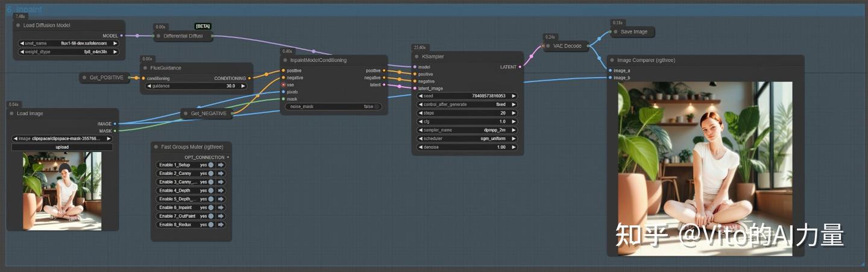Click the IMAGE output port on Load Image

(x=115, y=124)
